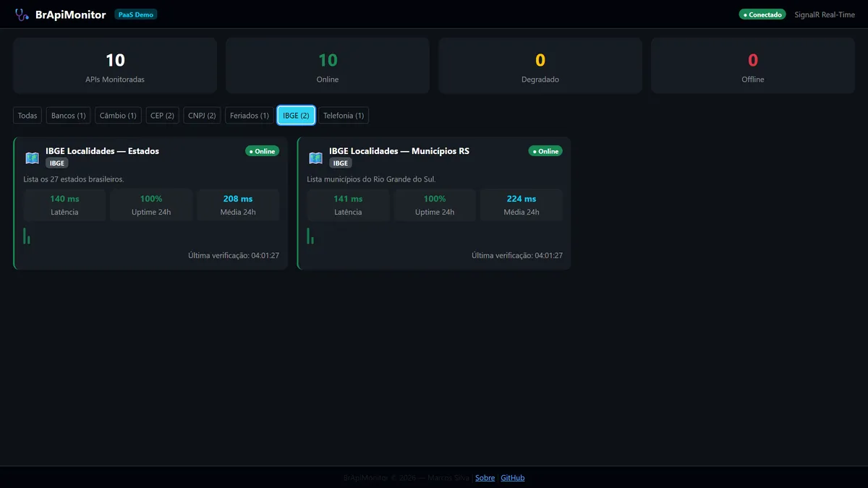The height and width of the screenshot is (488, 868).
Task: Click "Lista os 27 estados brasileiros." description
Action: (74, 179)
